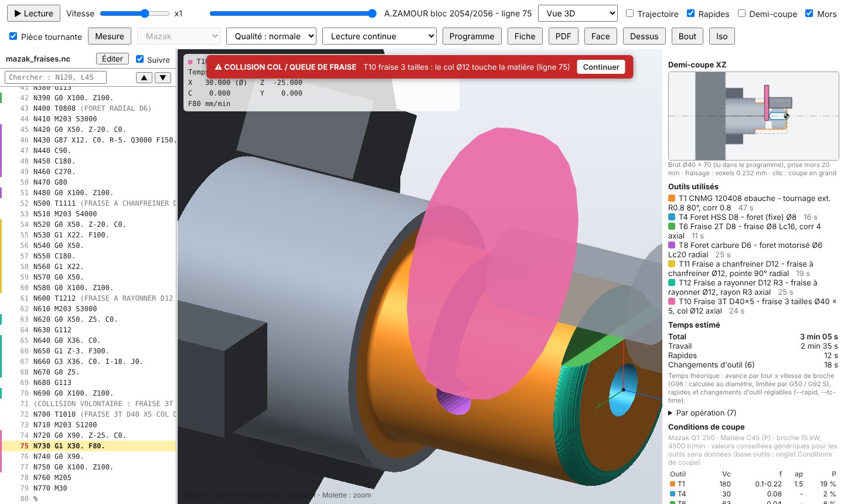Open the Vue 3D view dropdown
This screenshot has width=844, height=504.
tap(578, 13)
